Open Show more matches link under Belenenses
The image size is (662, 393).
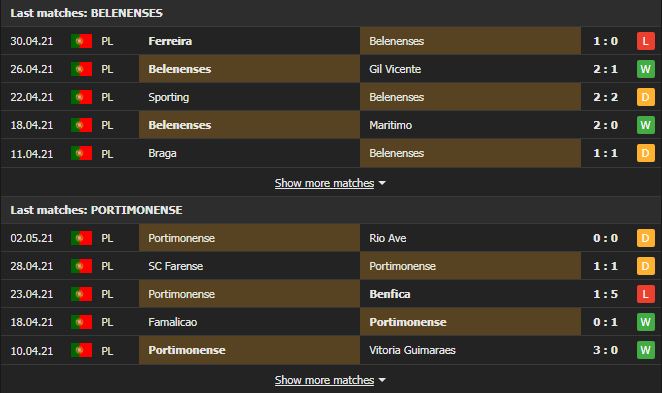tap(324, 183)
